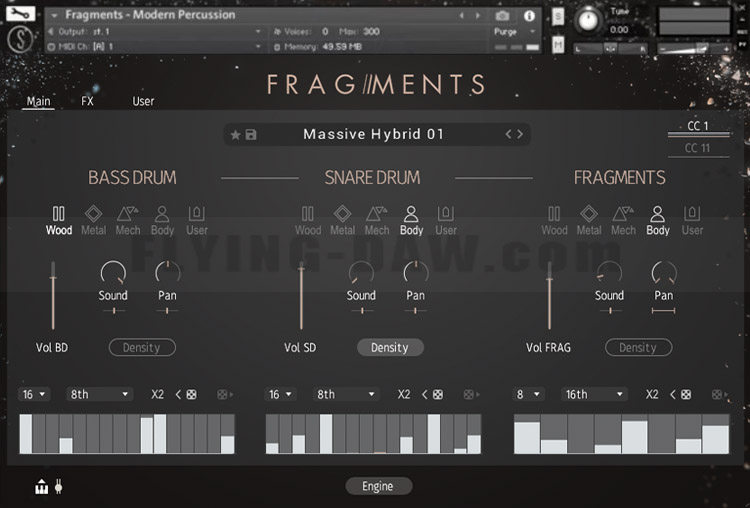Click the keyboard icon at bottom left

42,486
